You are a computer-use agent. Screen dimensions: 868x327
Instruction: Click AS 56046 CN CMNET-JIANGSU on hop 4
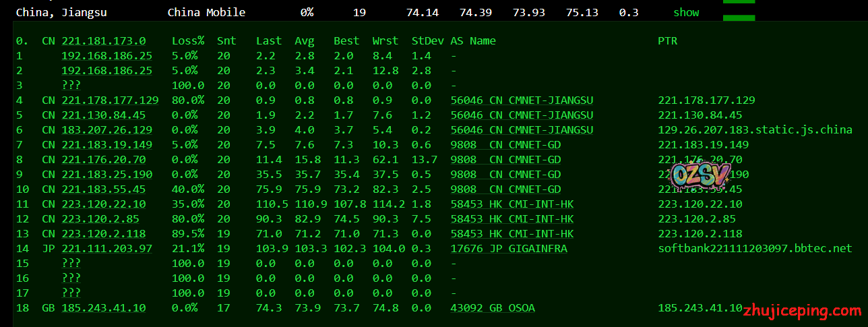(x=522, y=100)
